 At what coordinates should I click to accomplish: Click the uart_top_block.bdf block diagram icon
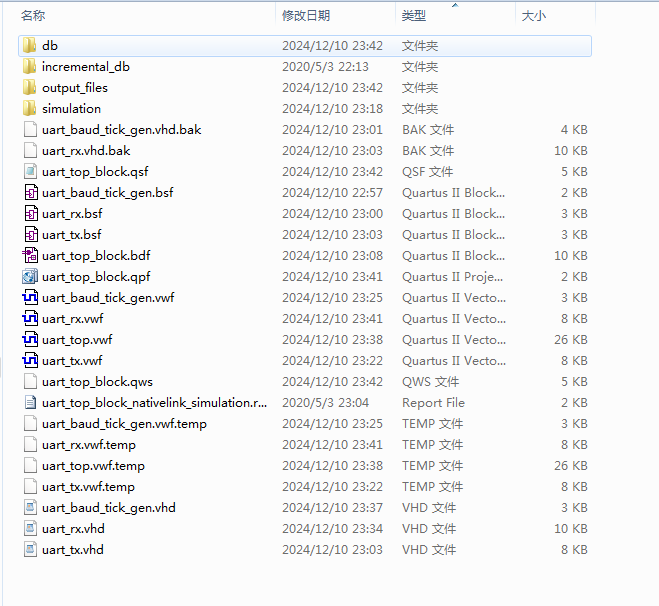(x=30, y=256)
